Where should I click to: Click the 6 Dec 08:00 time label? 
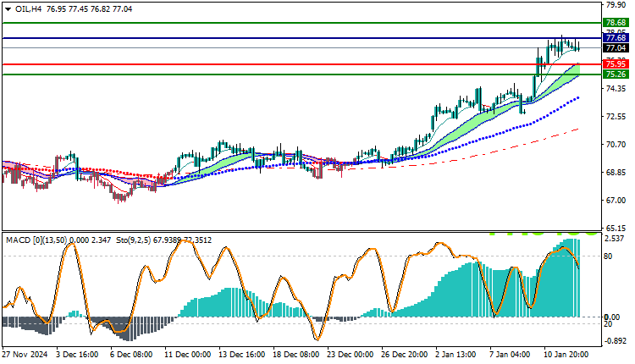131,355
